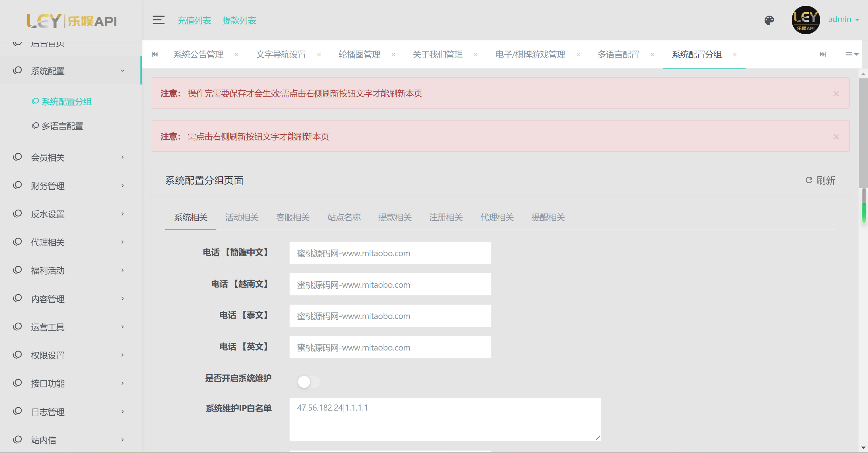Open the 充值列表 link
Image resolution: width=868 pixels, height=453 pixels.
[x=194, y=20]
